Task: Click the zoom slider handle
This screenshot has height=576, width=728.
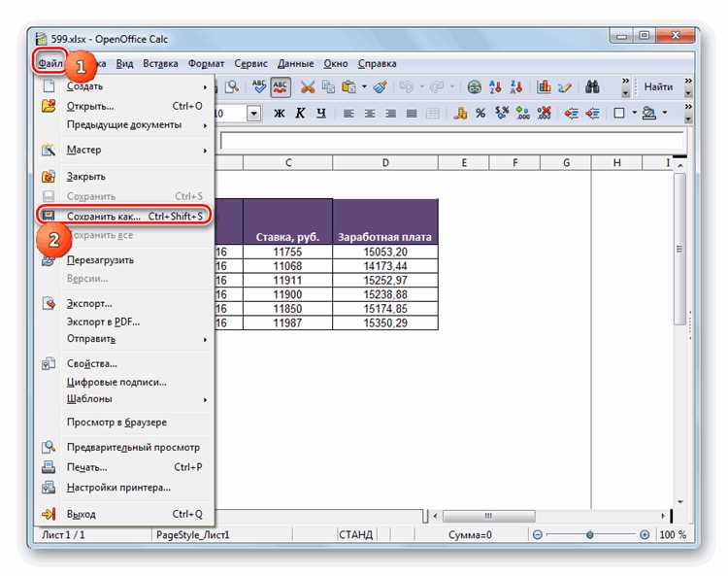Action: [589, 535]
